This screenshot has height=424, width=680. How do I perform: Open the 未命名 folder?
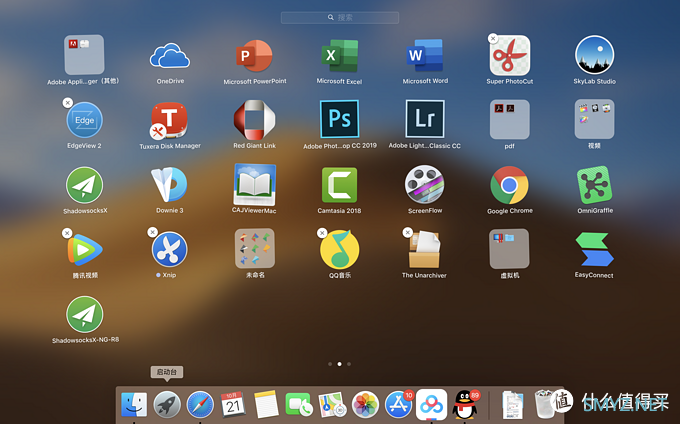click(255, 248)
